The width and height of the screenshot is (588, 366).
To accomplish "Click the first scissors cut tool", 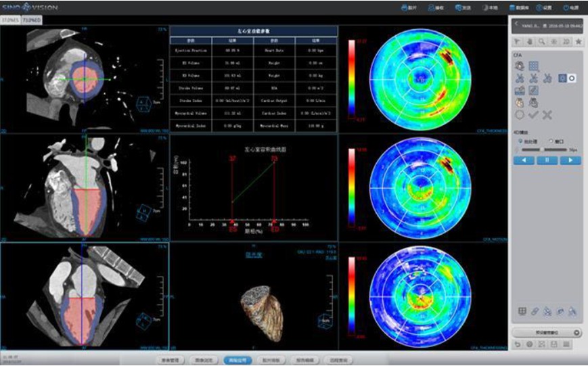I will [519, 78].
